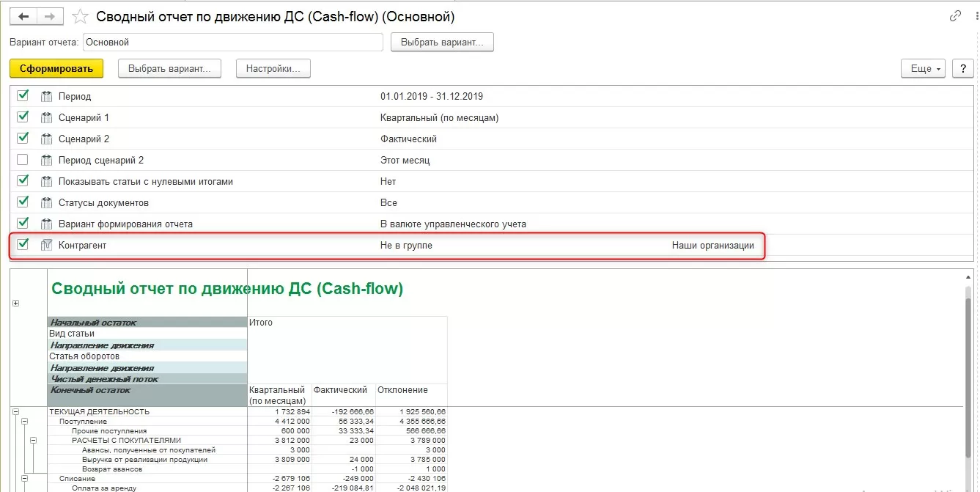Click the cell value 1 732 894

tap(291, 412)
